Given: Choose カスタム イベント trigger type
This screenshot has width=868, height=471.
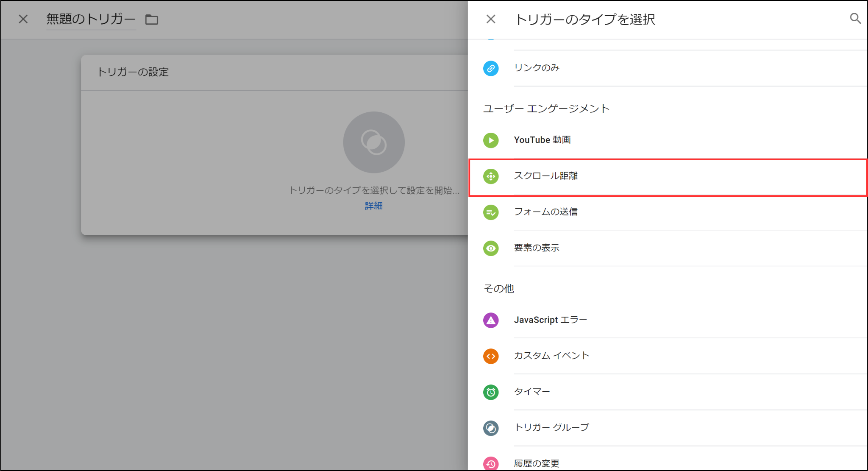Looking at the screenshot, I should (668, 356).
